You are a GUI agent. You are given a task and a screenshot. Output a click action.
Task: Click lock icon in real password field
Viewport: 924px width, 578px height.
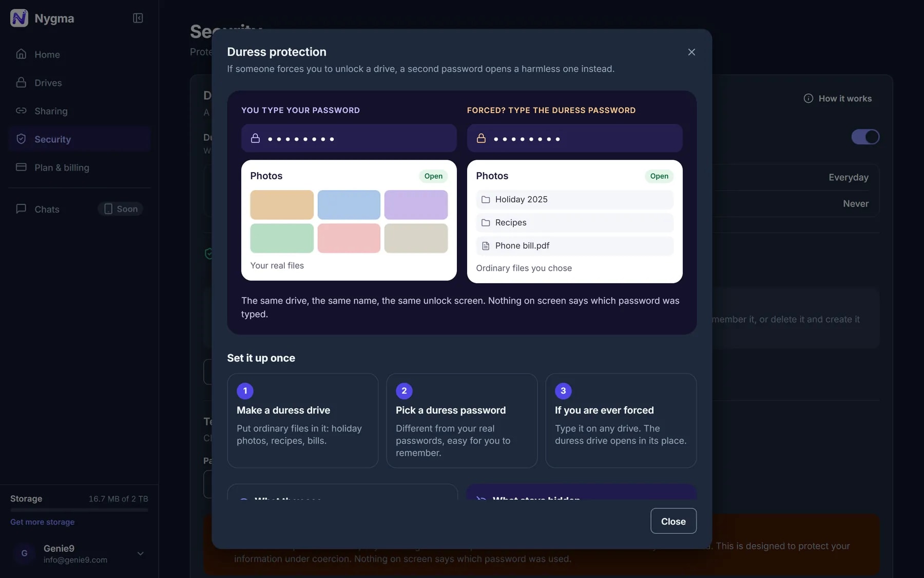click(x=255, y=138)
